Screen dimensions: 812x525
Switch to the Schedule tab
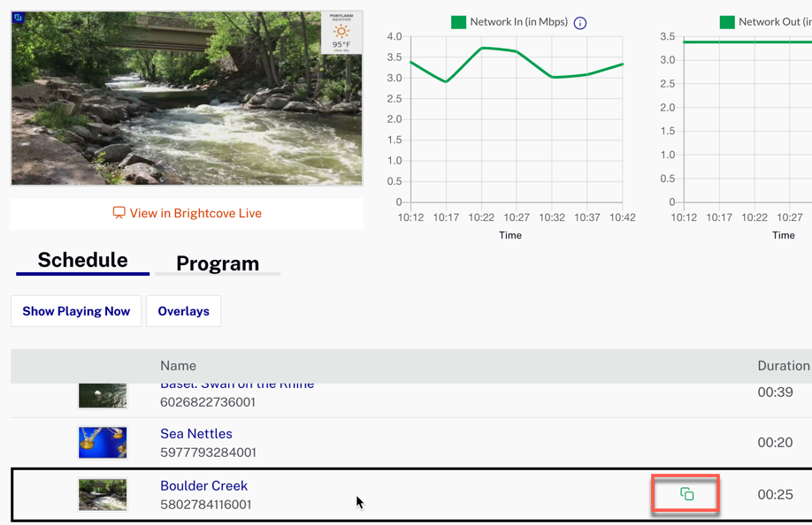(x=83, y=260)
